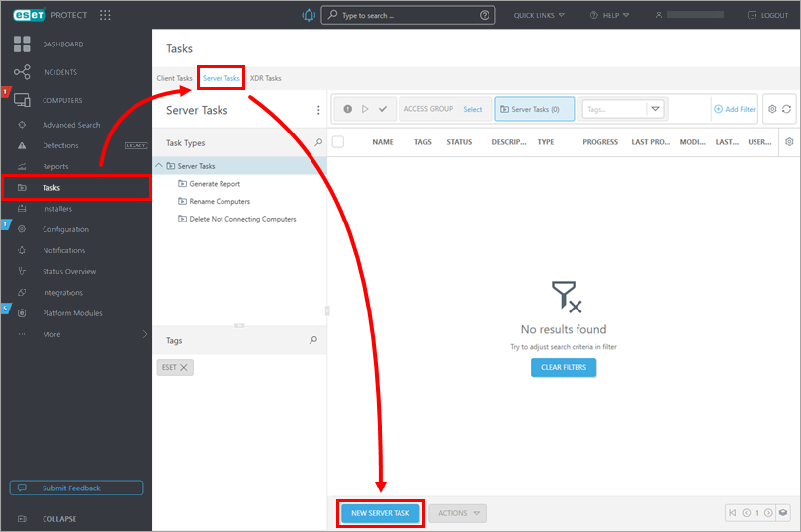Toggle the running status filter icon
Viewport: 801px width, 532px height.
tap(365, 109)
